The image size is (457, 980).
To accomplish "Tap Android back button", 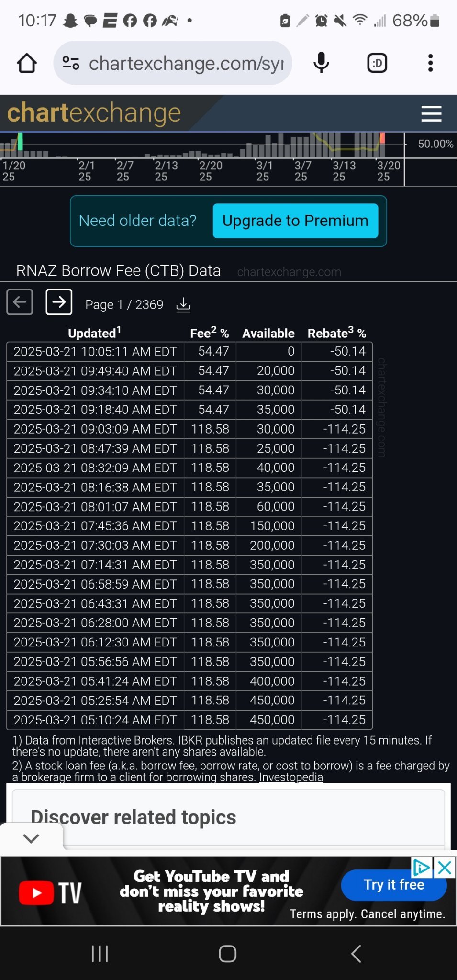I will (356, 954).
